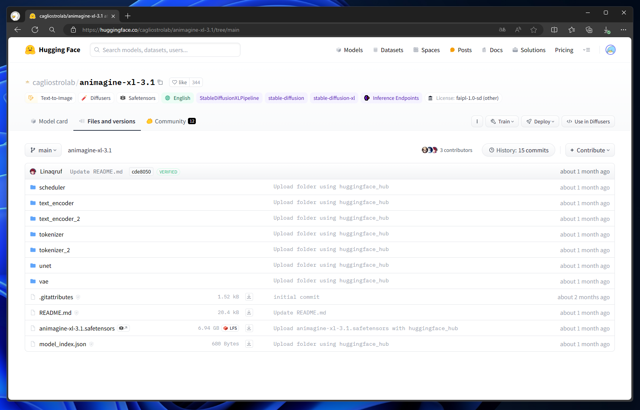Copy the model name animagine-xl-3.1

click(x=160, y=82)
